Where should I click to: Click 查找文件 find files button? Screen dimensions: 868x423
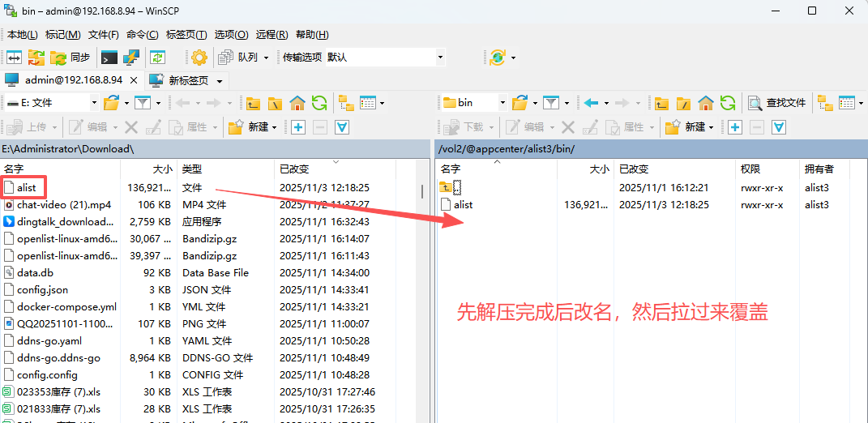click(776, 103)
